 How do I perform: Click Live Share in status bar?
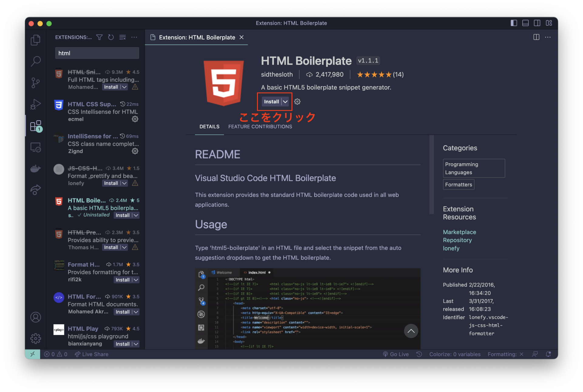(x=91, y=354)
